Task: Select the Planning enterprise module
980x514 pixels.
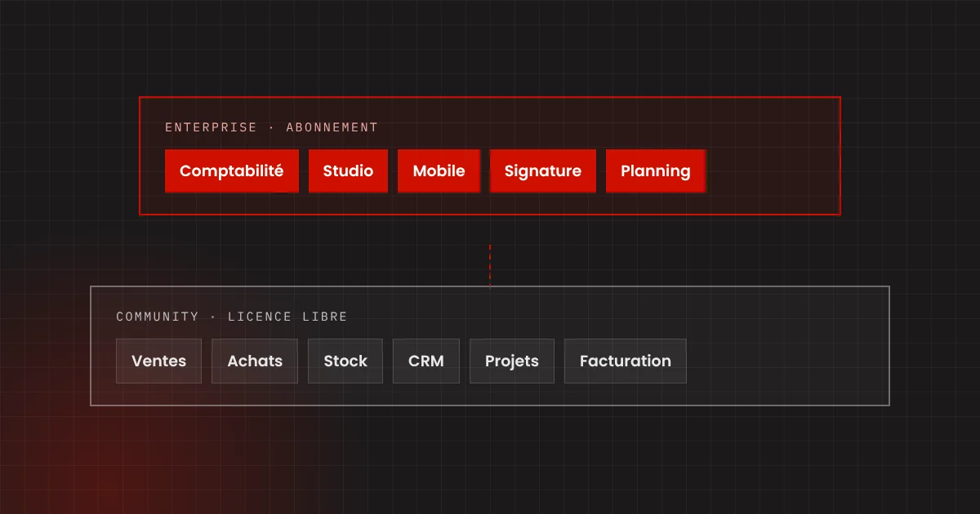Action: (656, 171)
